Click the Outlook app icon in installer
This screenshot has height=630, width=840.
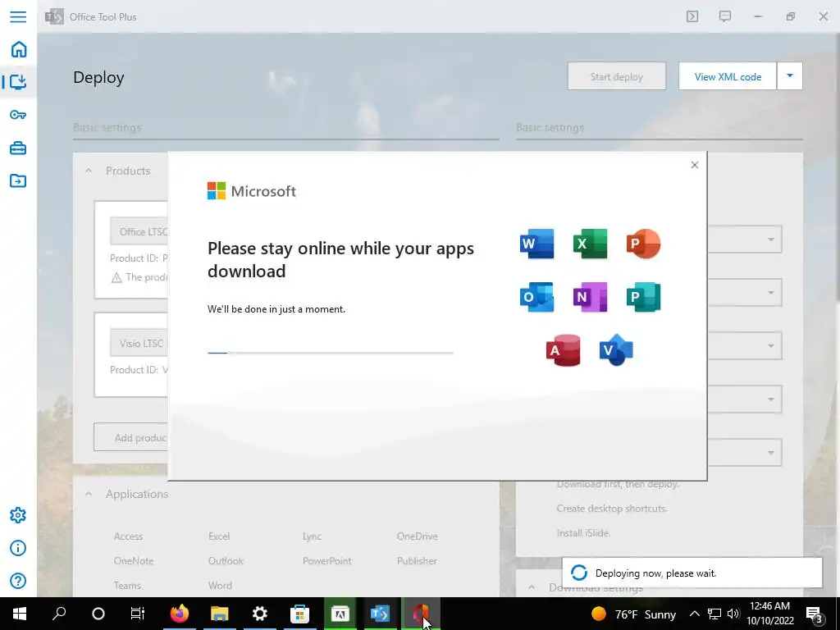click(536, 297)
